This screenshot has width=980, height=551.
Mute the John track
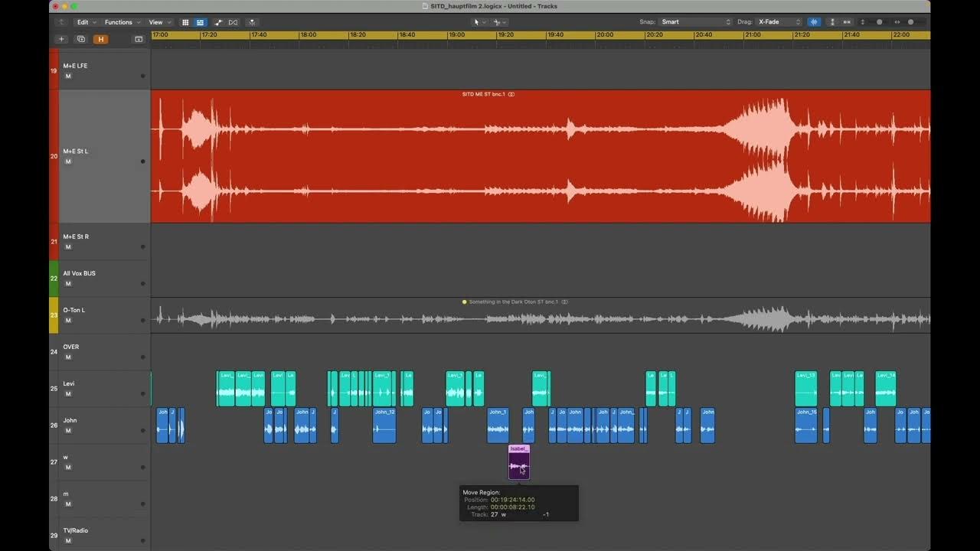point(67,431)
